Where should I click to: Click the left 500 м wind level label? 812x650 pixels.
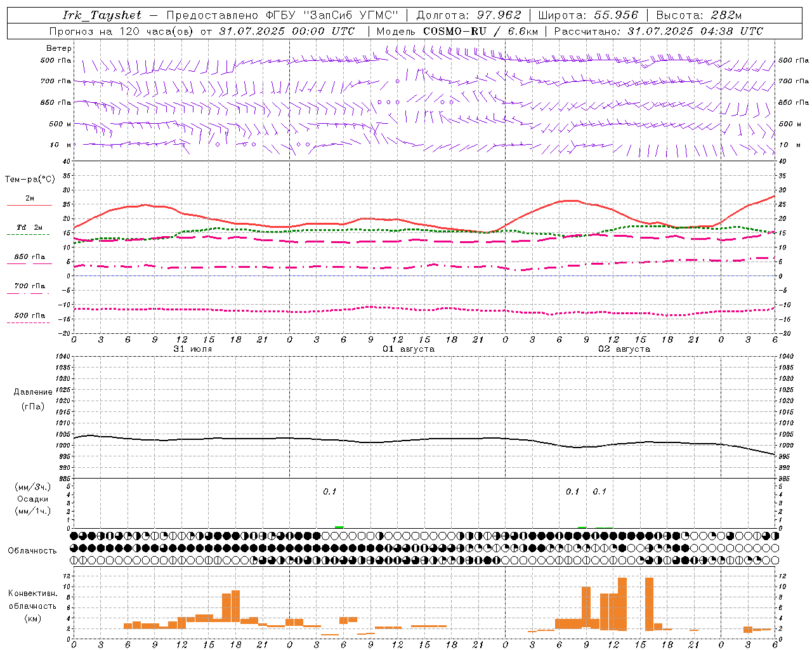click(x=60, y=124)
